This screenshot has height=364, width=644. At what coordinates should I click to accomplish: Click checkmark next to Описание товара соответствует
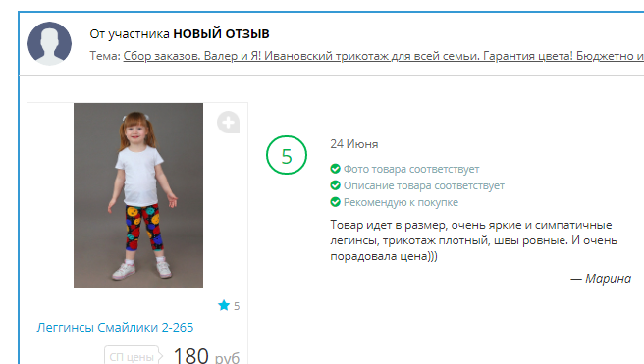tap(335, 185)
